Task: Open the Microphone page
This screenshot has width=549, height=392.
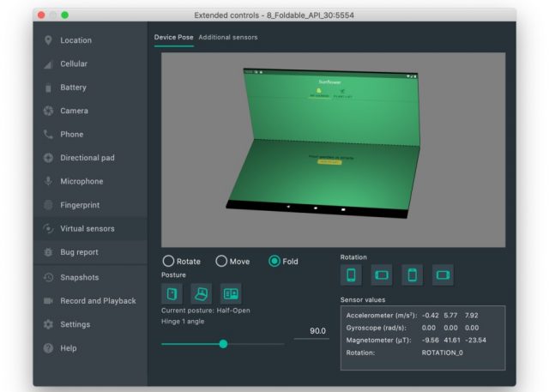Action: pyautogui.click(x=90, y=181)
